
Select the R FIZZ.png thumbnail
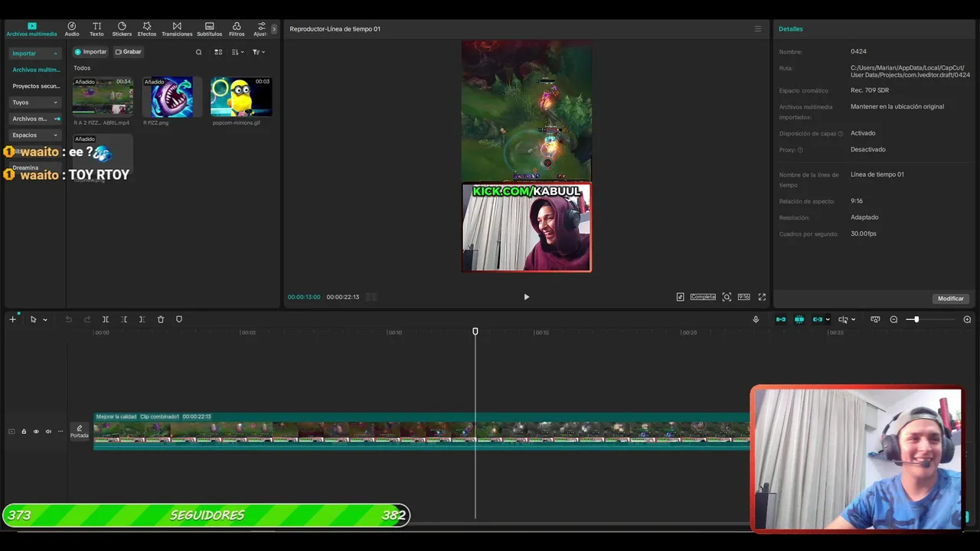click(172, 96)
